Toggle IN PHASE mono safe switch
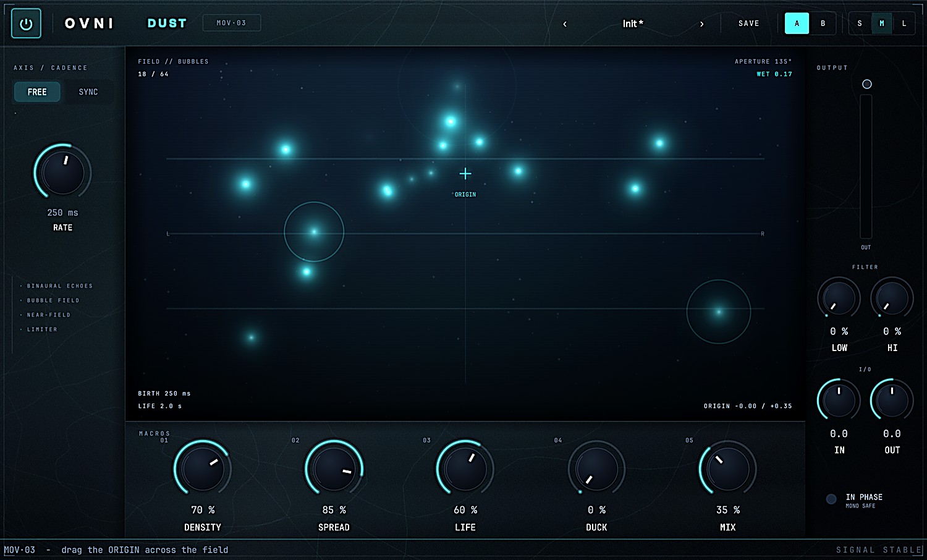Screen dimensions: 927x560 [831, 499]
